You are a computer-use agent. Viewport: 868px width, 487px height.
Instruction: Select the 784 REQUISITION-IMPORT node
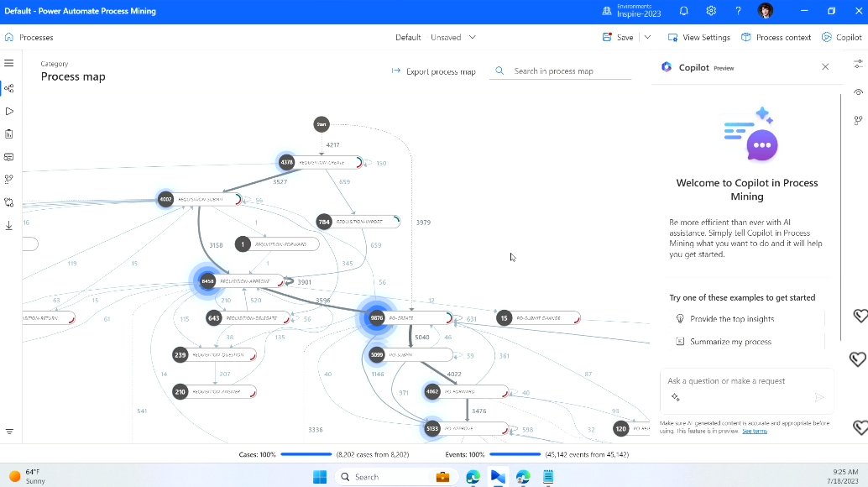[x=358, y=222]
